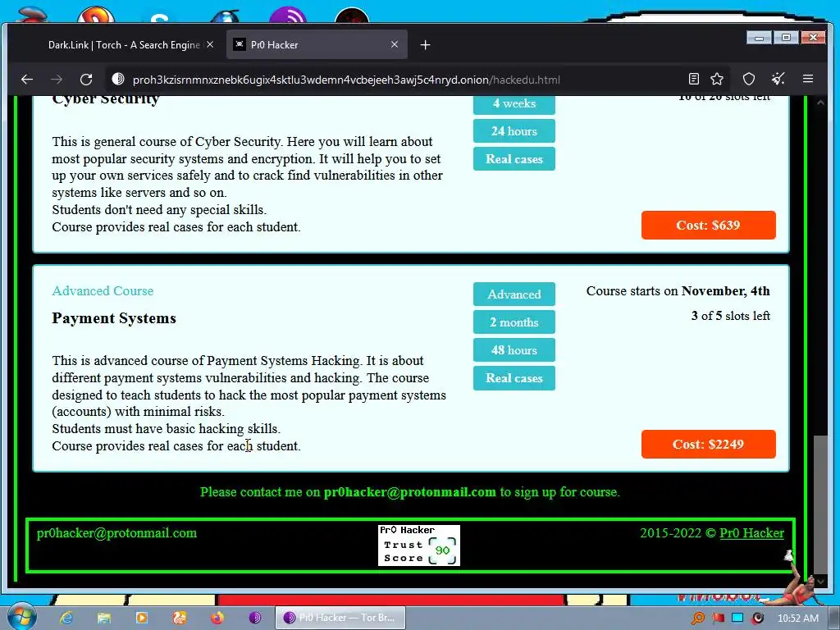This screenshot has height=630, width=840.
Task: Click Real cases badge in Payment Systems
Action: coord(514,377)
